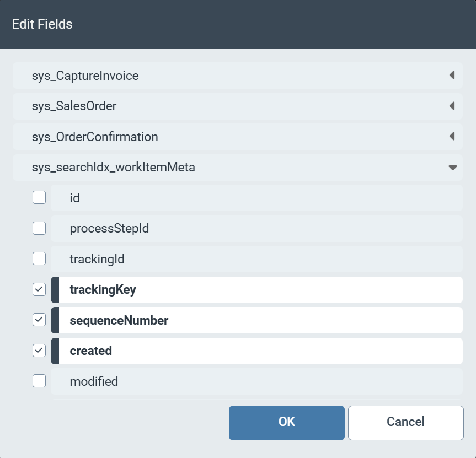Enable the modified field checkbox
This screenshot has width=476, height=458.
point(39,381)
